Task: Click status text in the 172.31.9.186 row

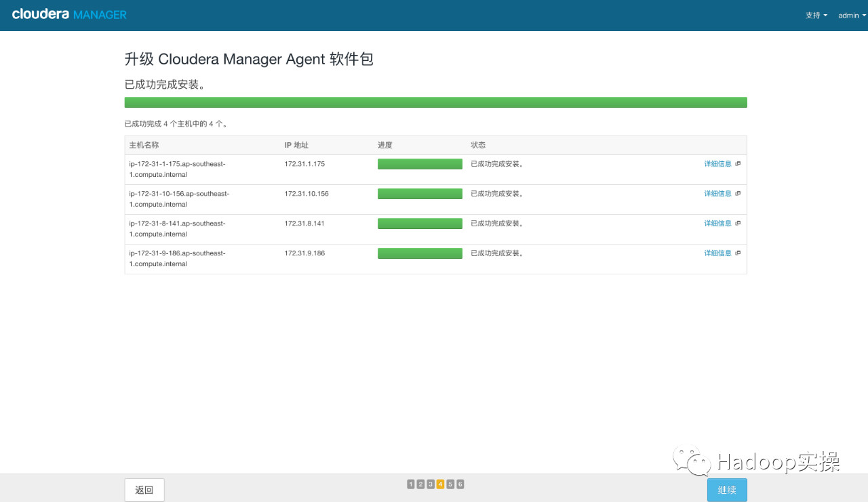Action: 497,253
